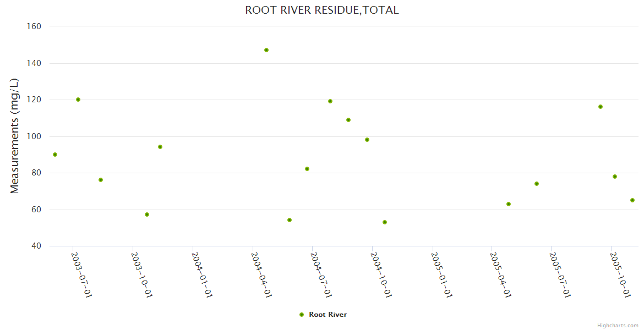Screen dimensions: 644x330
Task: Select the lowest point after 2004-10-01
Action: pos(385,222)
